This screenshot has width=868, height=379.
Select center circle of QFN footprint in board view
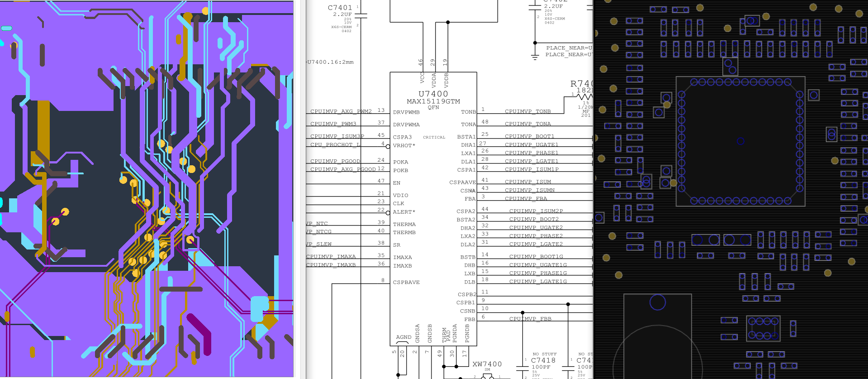coord(740,141)
